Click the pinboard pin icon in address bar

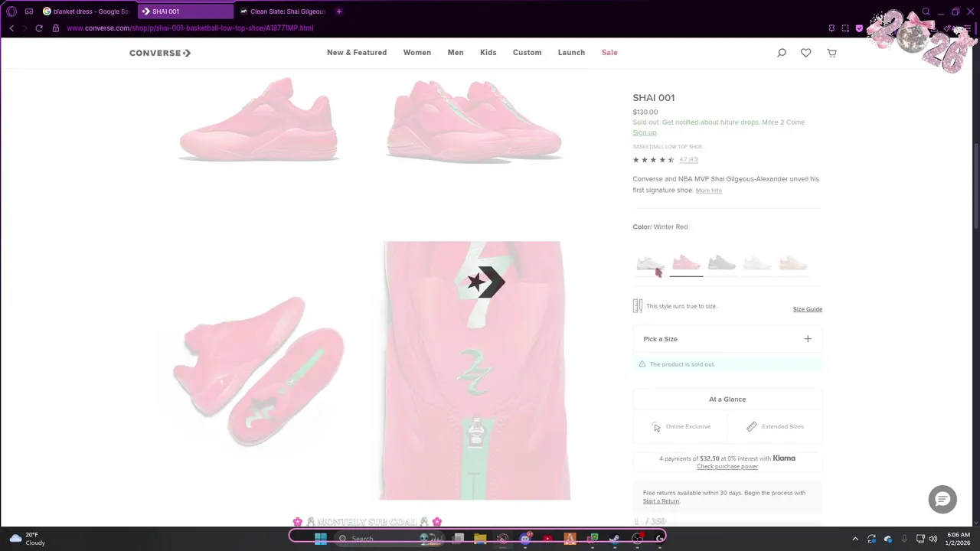[831, 28]
